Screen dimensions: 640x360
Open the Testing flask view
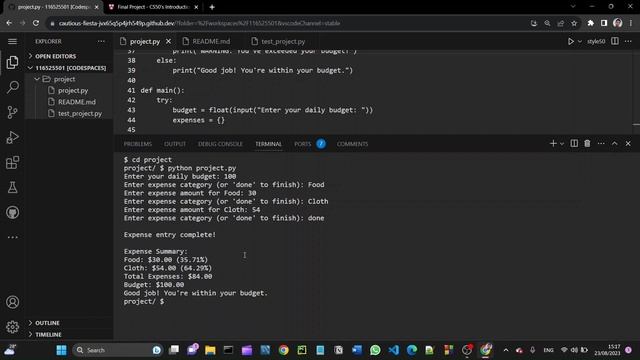[x=13, y=187]
